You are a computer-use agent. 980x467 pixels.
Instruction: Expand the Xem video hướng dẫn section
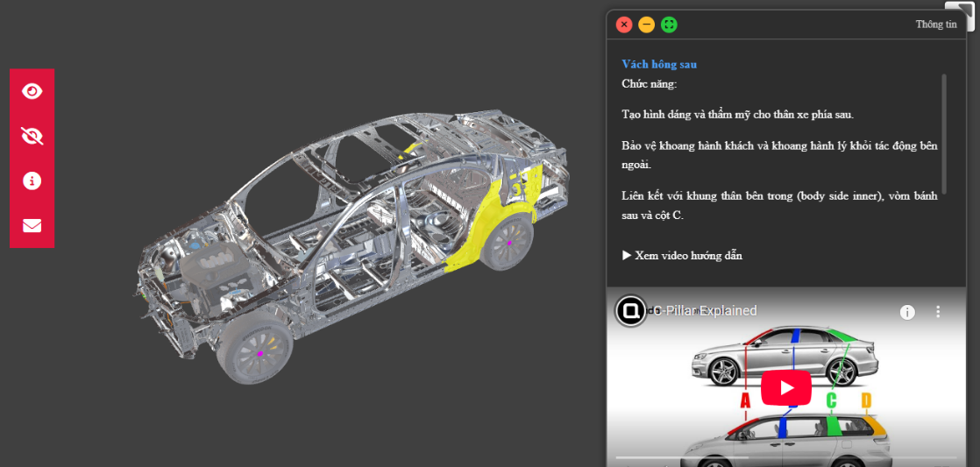[682, 255]
